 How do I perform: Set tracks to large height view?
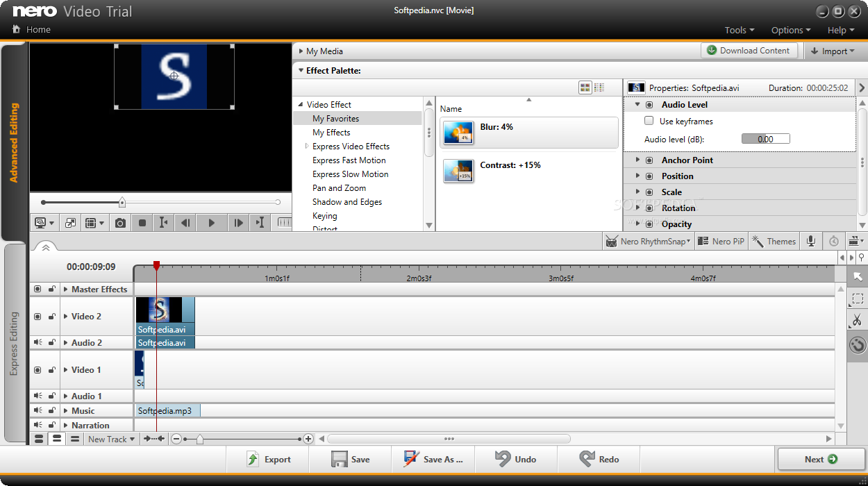[x=39, y=439]
